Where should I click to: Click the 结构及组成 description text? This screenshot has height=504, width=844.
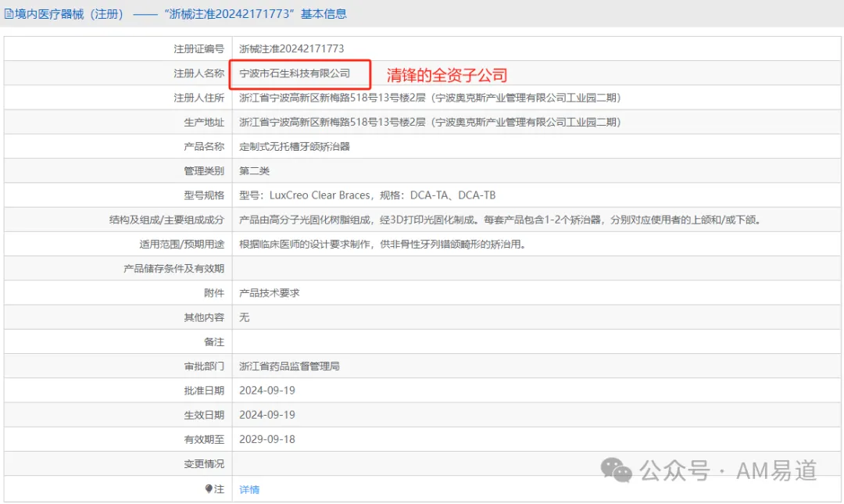pyautogui.click(x=499, y=220)
